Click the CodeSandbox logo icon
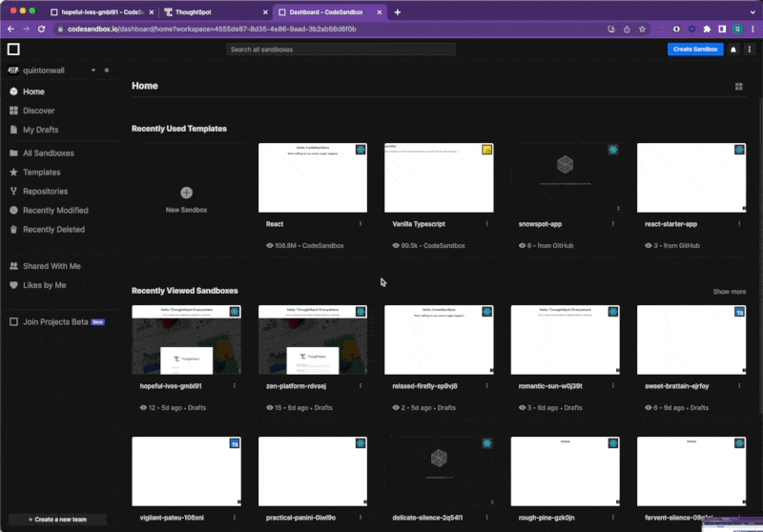This screenshot has height=532, width=763. pyautogui.click(x=13, y=49)
